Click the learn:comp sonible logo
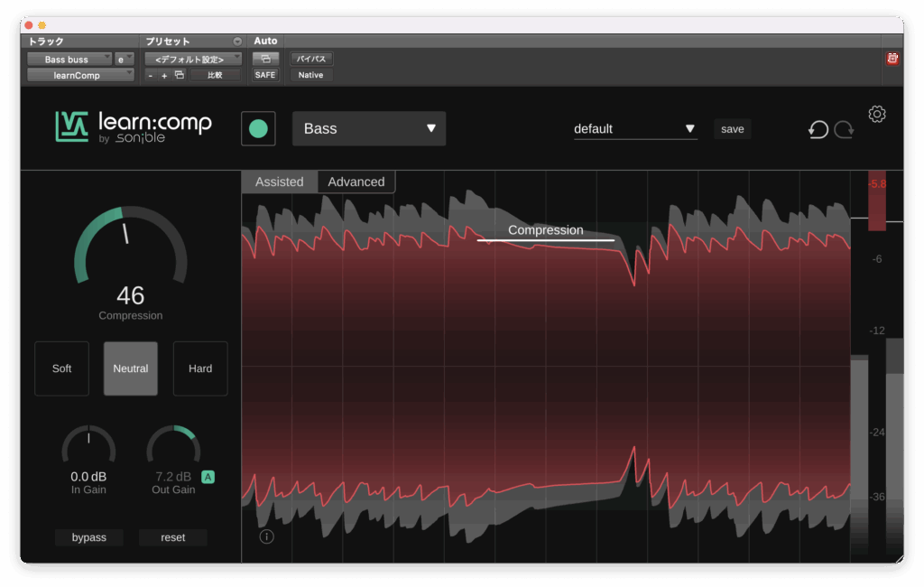924x587 pixels. click(x=134, y=126)
